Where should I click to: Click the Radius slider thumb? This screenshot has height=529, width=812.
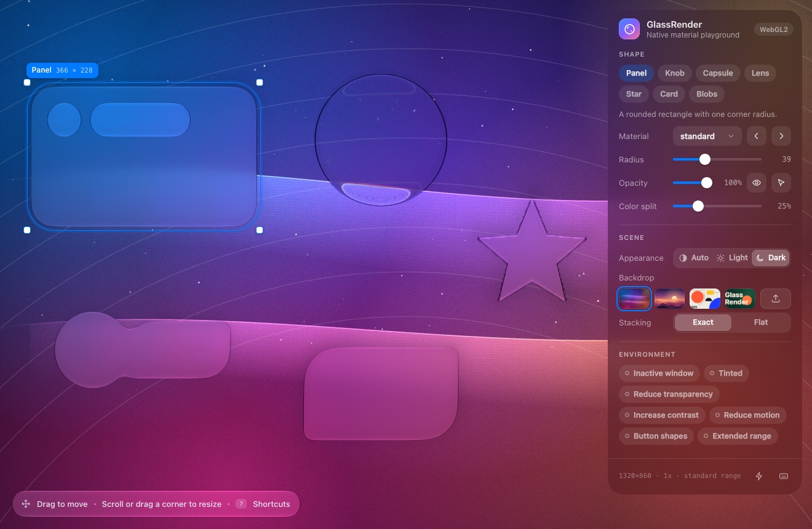tap(705, 159)
